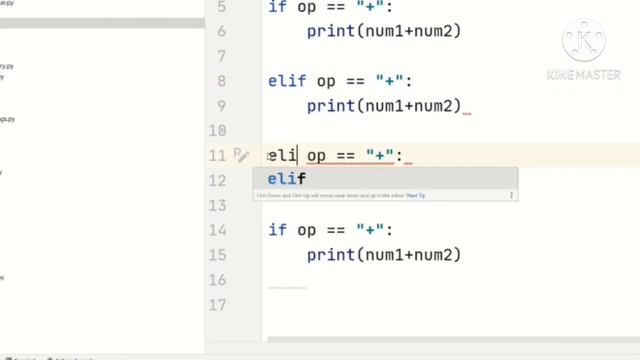Click the if keyword on line 14
640x360 pixels.
278,230
